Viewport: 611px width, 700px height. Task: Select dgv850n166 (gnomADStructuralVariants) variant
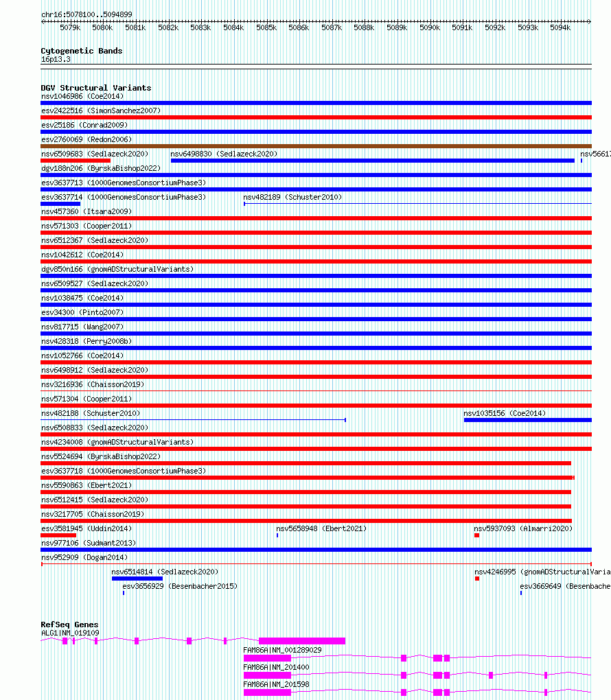pos(117,269)
